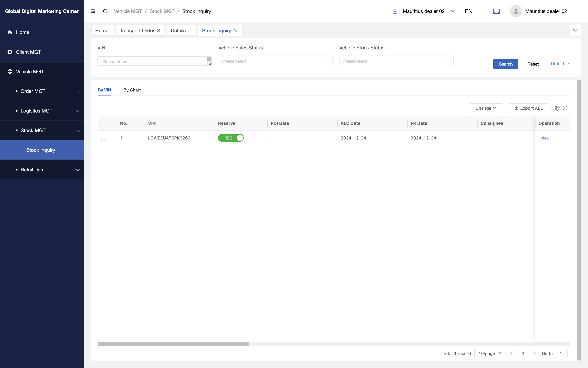The height and width of the screenshot is (368, 588).
Task: Click the Client MGT sidebar icon
Action: [x=10, y=52]
